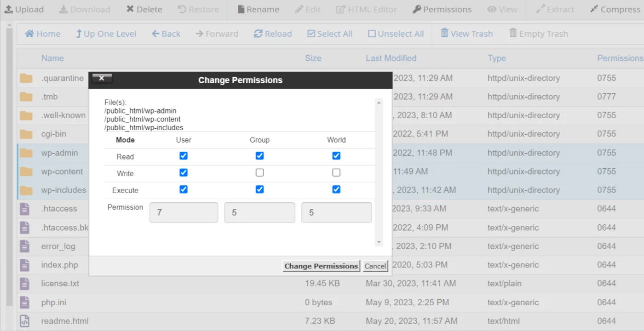Viewport: 644px width, 331px height.
Task: Click the readme.html code file icon
Action: click(x=25, y=321)
